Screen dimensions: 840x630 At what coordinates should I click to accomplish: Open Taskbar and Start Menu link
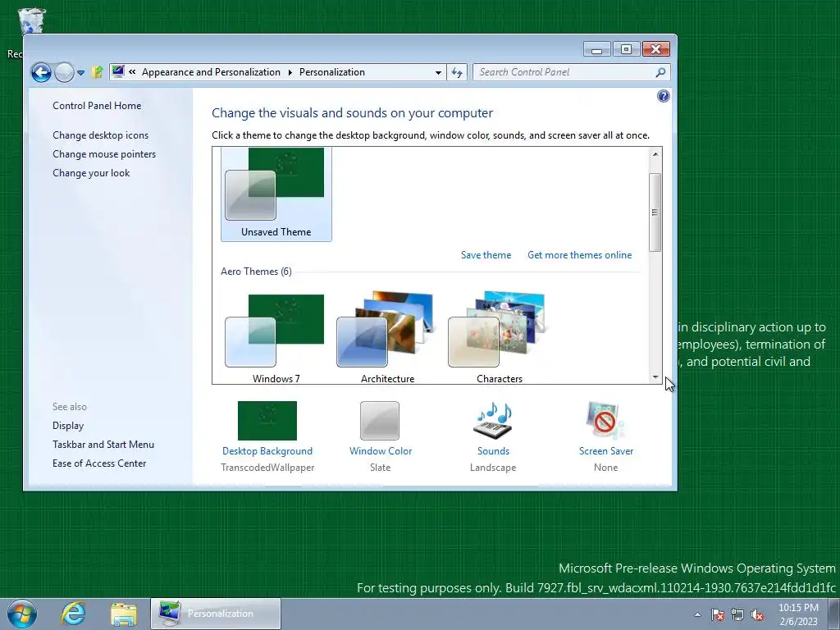(x=103, y=444)
